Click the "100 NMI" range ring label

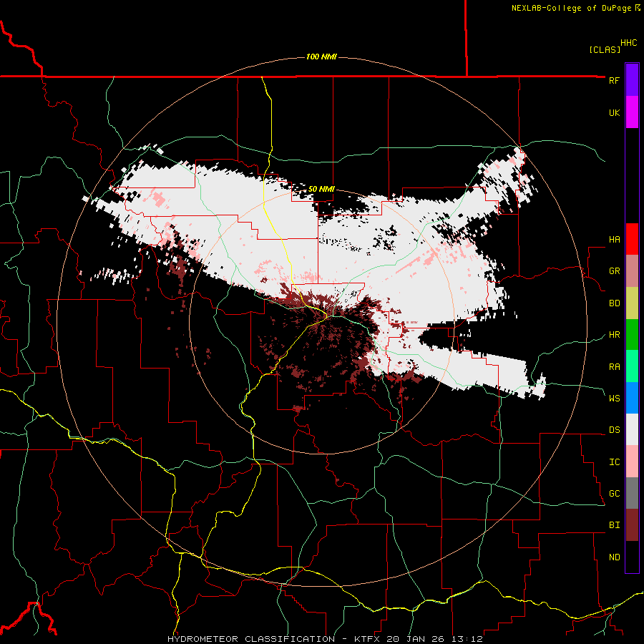(321, 57)
